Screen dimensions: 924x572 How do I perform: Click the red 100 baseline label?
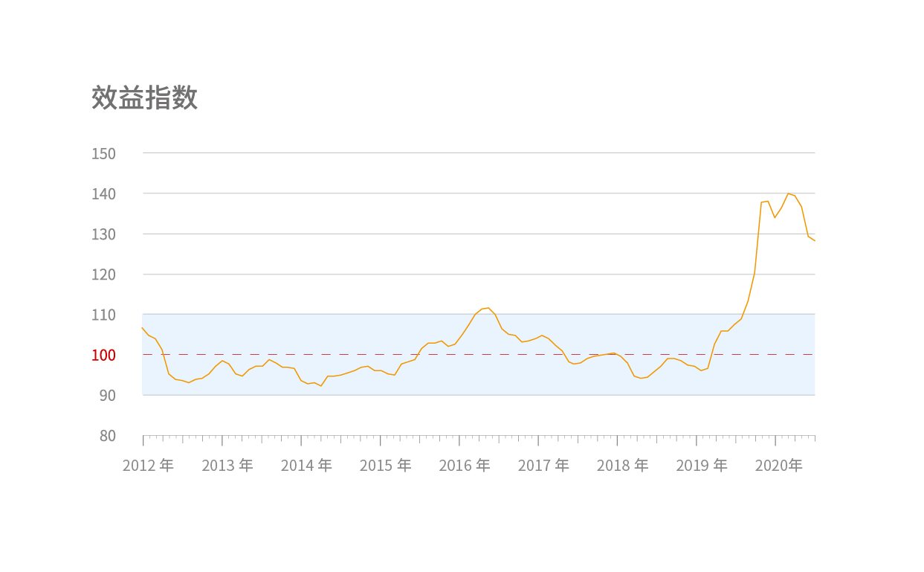click(103, 356)
